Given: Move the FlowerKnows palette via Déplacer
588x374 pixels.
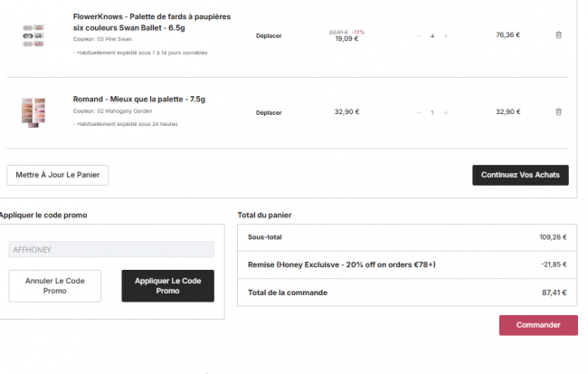Looking at the screenshot, I should 269,35.
